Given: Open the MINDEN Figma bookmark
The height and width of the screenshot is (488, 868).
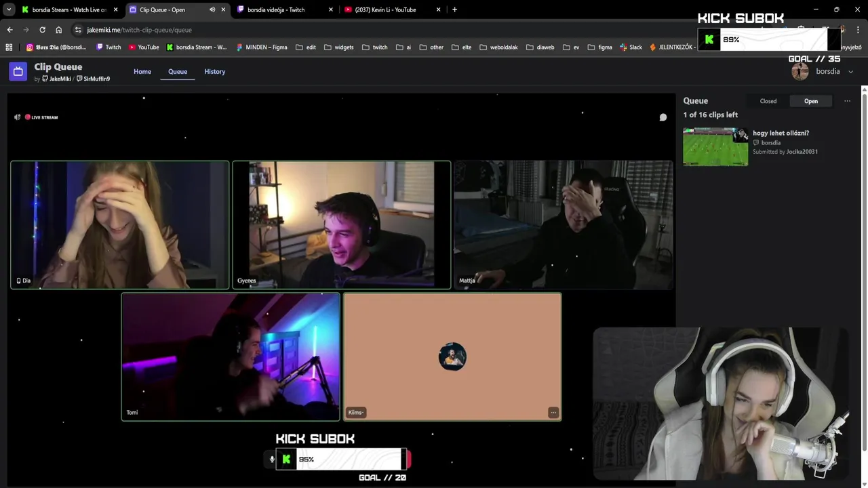Looking at the screenshot, I should [x=262, y=47].
